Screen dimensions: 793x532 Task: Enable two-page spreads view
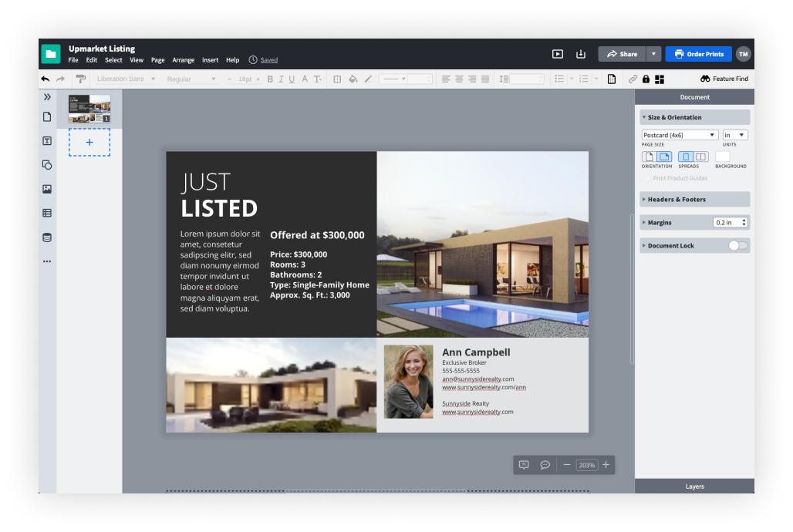[700, 157]
